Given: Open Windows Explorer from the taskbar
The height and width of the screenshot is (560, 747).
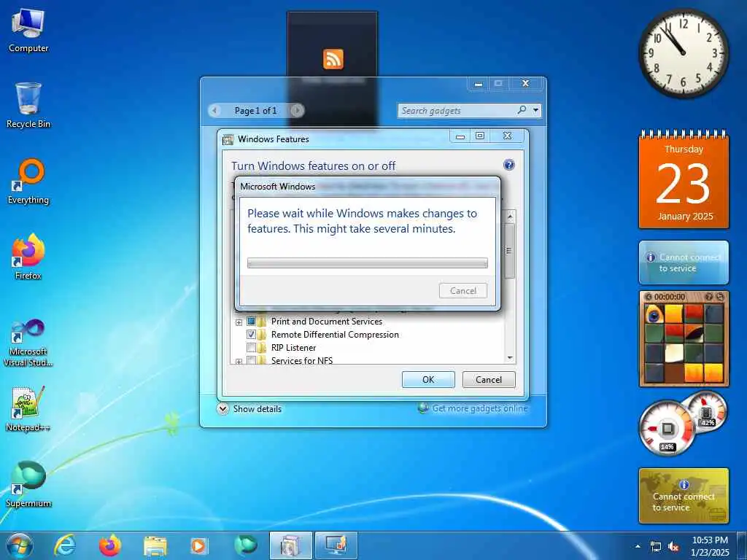Looking at the screenshot, I should 155,545.
